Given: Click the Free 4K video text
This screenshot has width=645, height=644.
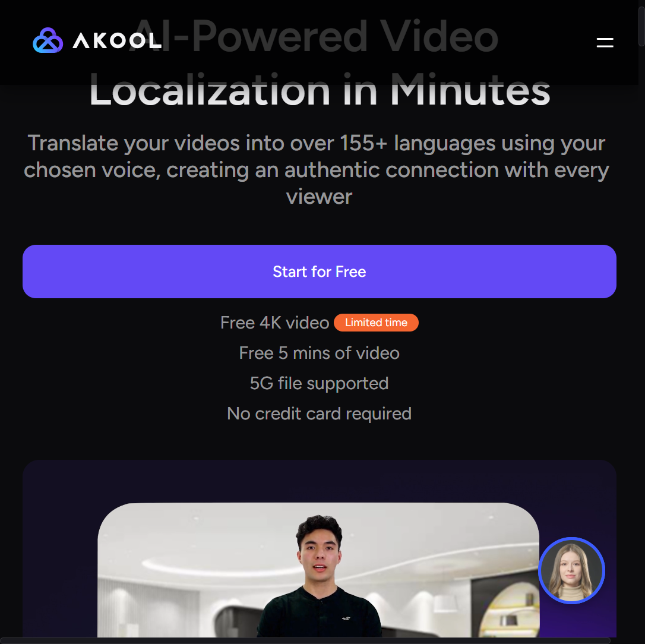Looking at the screenshot, I should click(275, 323).
